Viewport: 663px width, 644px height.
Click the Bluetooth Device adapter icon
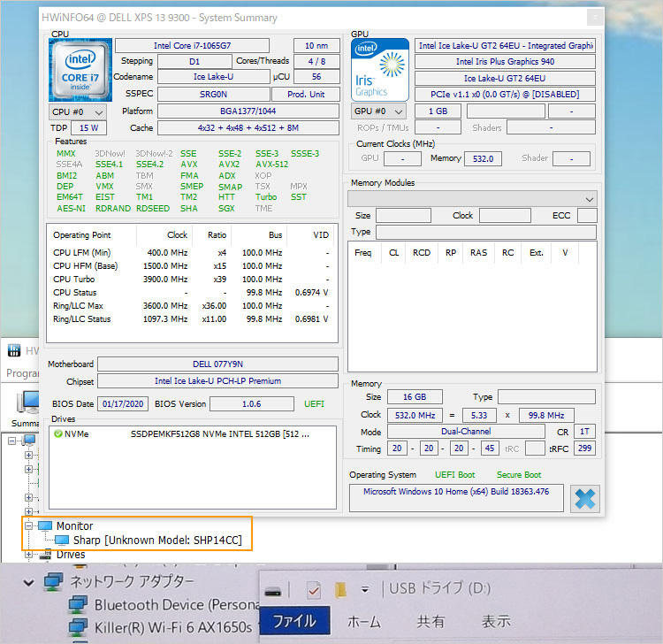click(x=78, y=605)
